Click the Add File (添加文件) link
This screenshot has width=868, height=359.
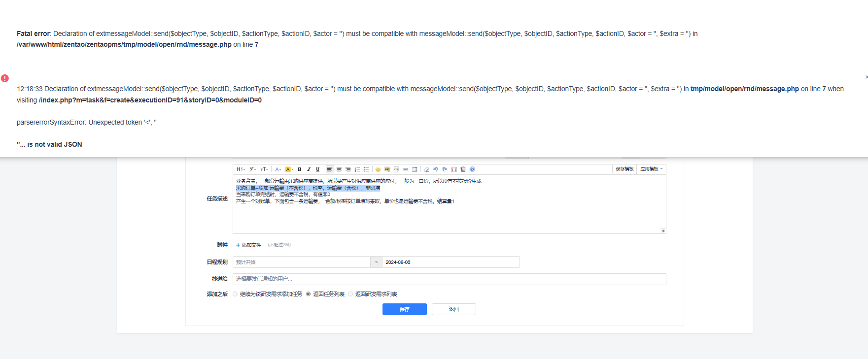[x=248, y=245]
